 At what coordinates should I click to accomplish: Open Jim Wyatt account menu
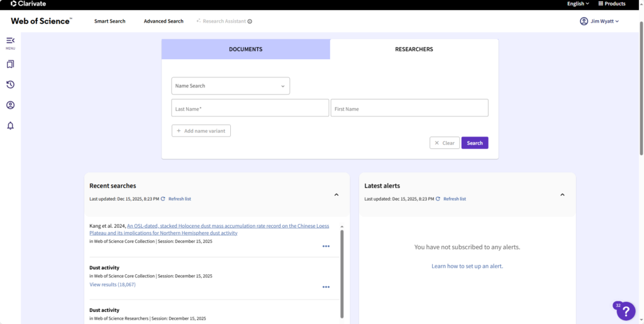tap(599, 21)
